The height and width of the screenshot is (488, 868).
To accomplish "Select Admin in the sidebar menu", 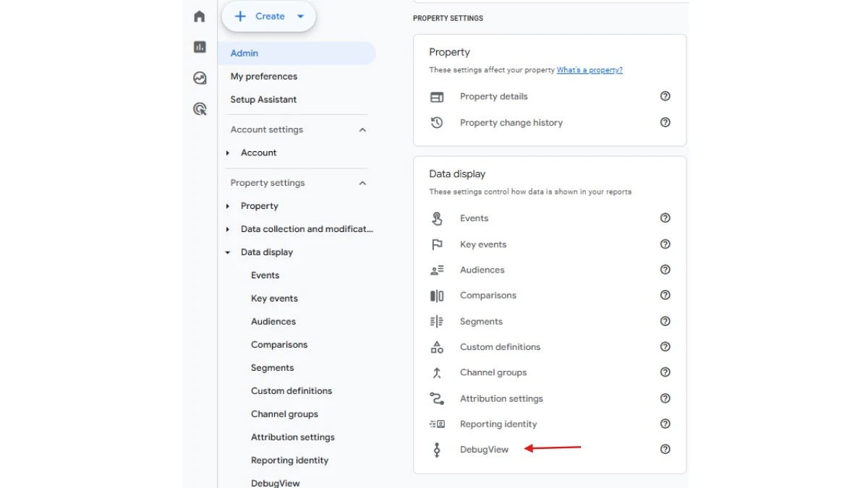I will point(244,53).
